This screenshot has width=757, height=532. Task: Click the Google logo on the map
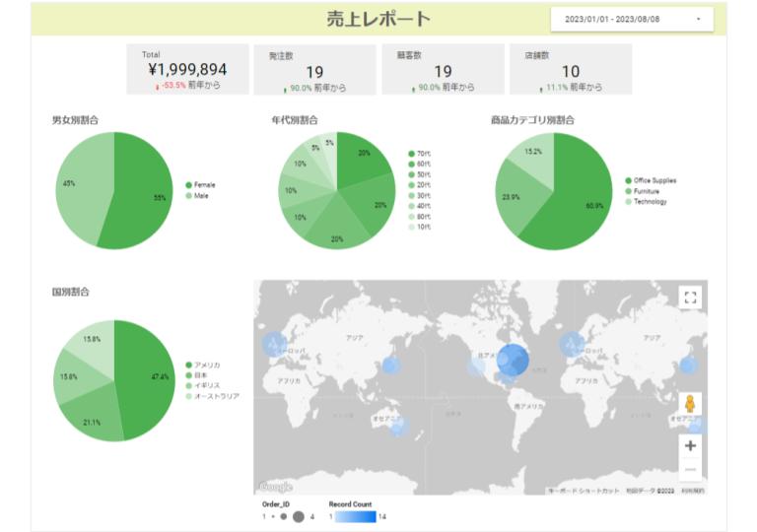(x=275, y=487)
